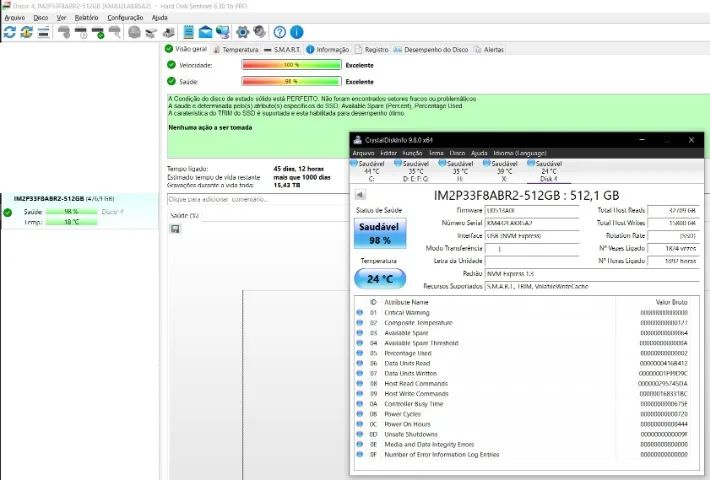
Task: Select the X: drive tab in CrystalDiskInfo
Action: [x=504, y=171]
